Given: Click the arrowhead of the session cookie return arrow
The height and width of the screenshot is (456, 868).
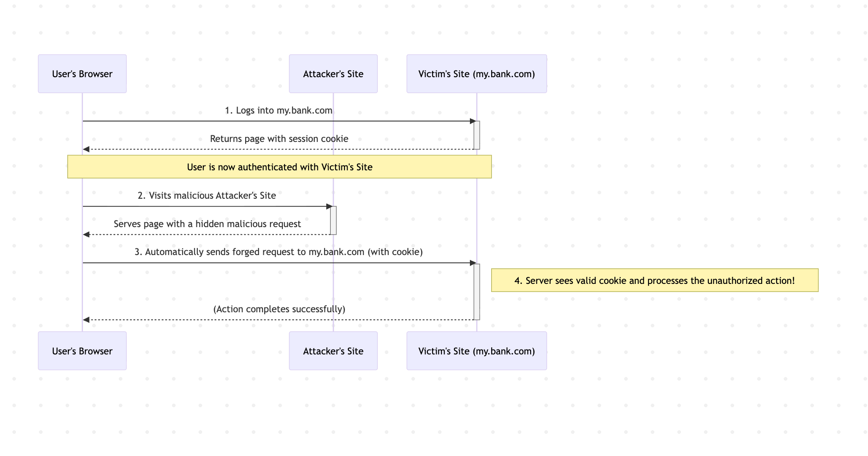Looking at the screenshot, I should pyautogui.click(x=86, y=149).
